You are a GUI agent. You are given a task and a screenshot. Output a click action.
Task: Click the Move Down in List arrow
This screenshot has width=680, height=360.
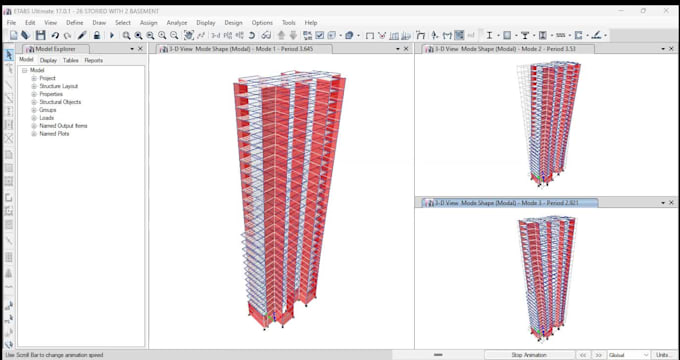pos(293,36)
